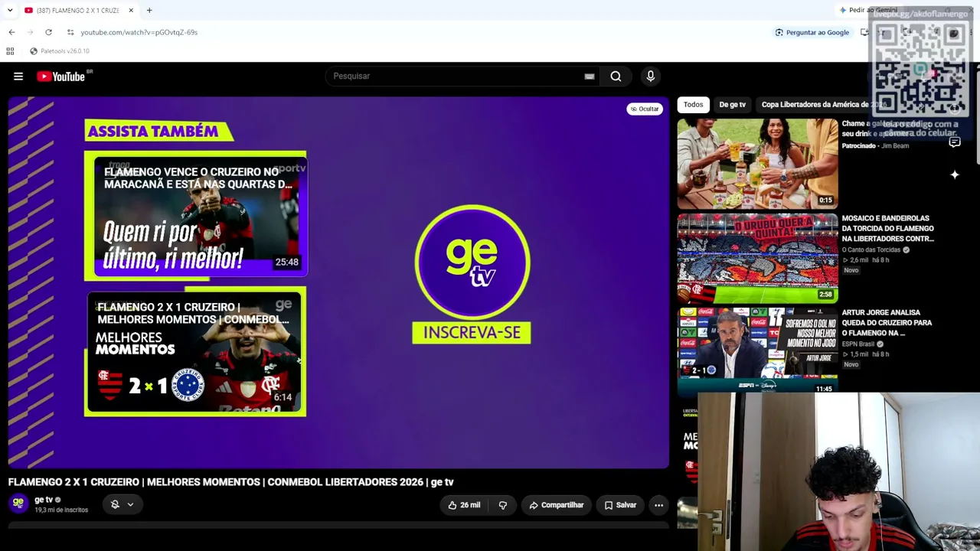Click the Compartilhar share button

556,505
